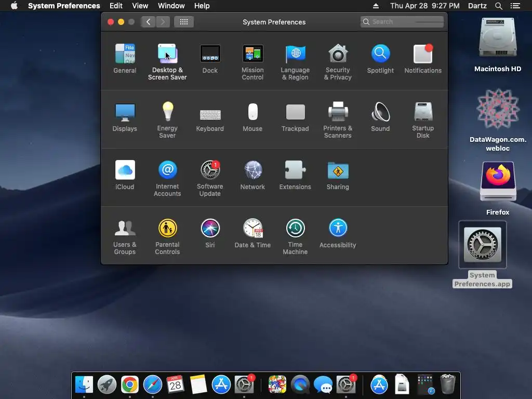
Task: Click the eject icon in menu bar
Action: tap(376, 6)
